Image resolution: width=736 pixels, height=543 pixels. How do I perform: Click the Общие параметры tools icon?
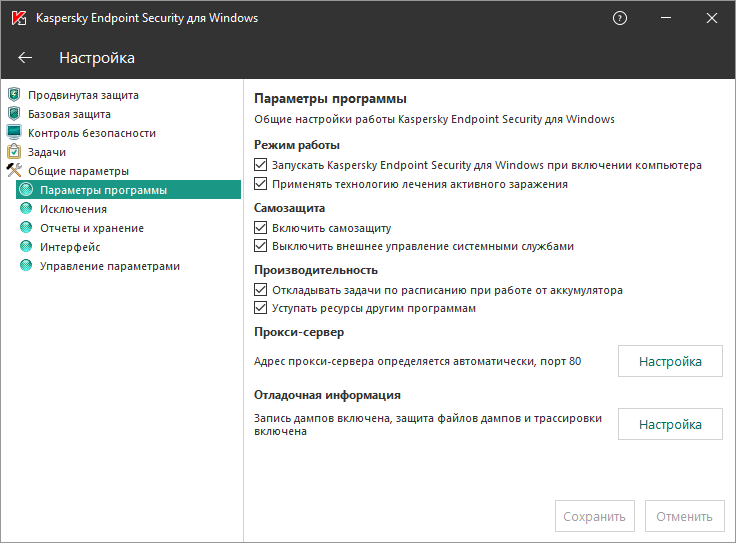point(14,171)
